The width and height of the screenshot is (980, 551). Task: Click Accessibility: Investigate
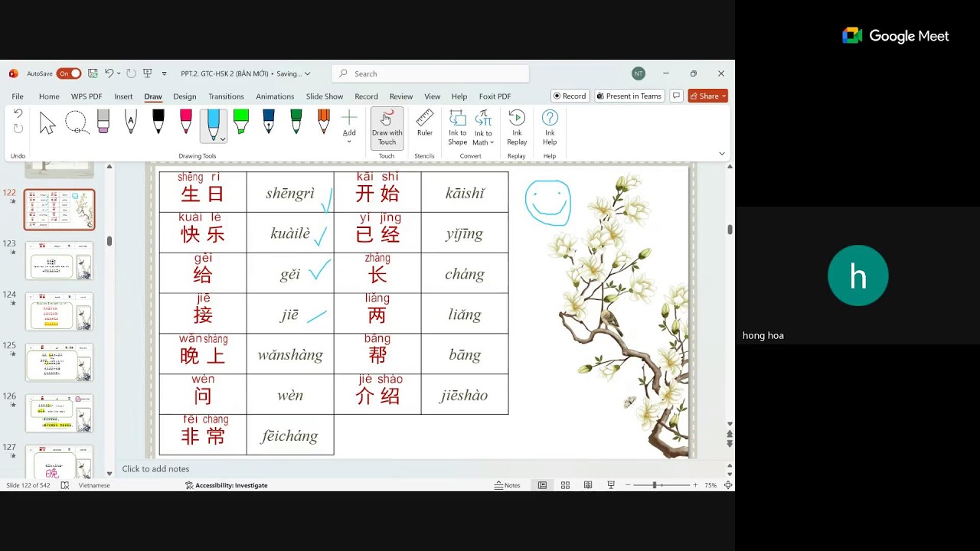pos(227,485)
